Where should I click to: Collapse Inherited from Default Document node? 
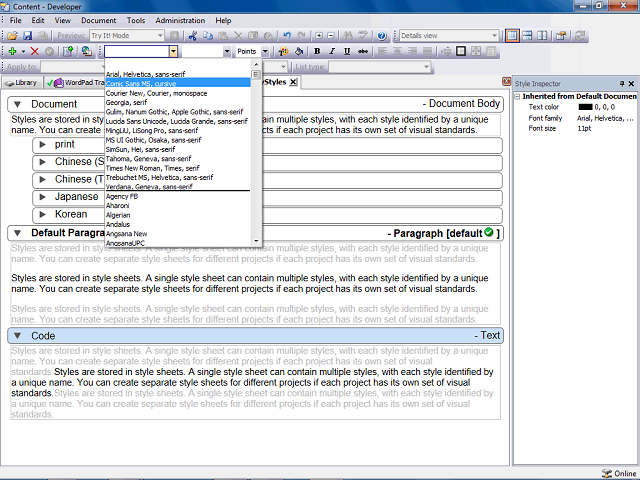coord(517,97)
